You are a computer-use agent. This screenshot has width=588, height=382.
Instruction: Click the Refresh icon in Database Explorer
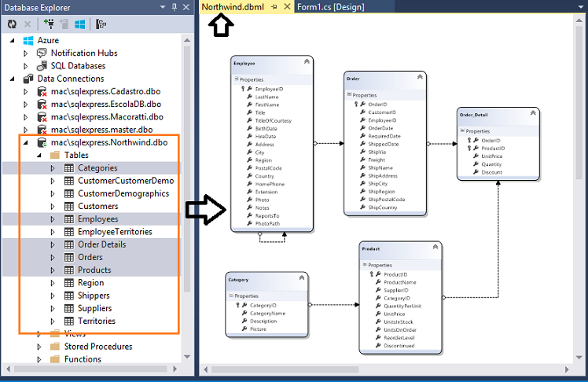click(x=12, y=24)
